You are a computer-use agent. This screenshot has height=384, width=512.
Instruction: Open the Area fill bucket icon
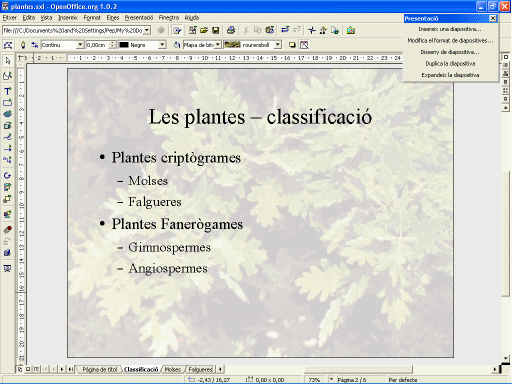[x=177, y=45]
